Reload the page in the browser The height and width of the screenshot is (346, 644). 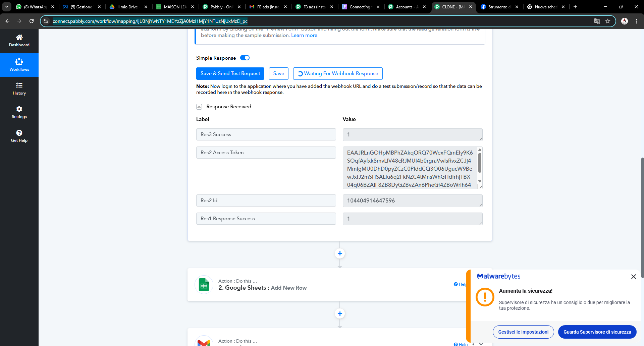coord(32,21)
